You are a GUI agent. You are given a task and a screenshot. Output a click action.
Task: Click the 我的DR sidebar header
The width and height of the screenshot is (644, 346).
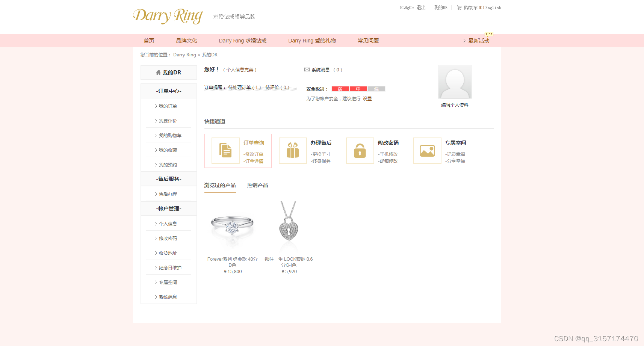pos(169,73)
